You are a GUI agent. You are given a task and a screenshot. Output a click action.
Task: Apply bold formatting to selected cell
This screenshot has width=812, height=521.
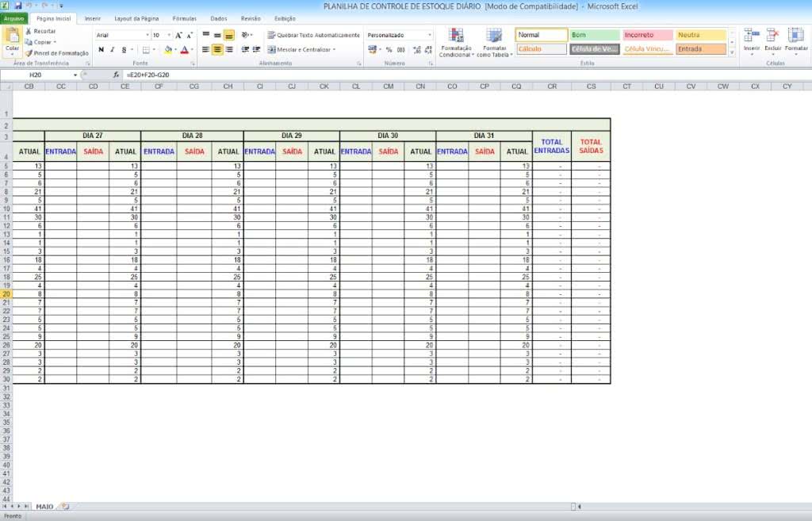101,50
